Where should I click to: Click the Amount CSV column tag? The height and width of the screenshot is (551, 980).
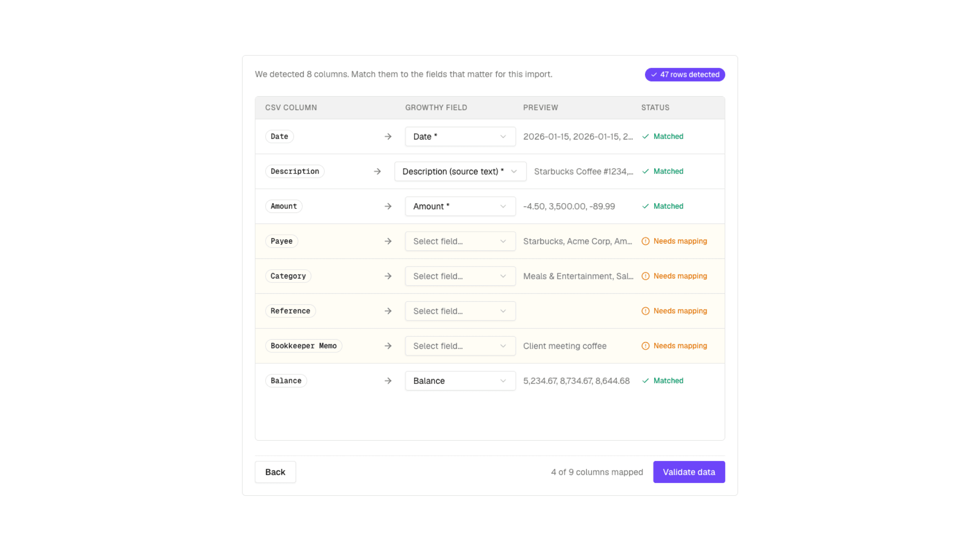tap(284, 206)
